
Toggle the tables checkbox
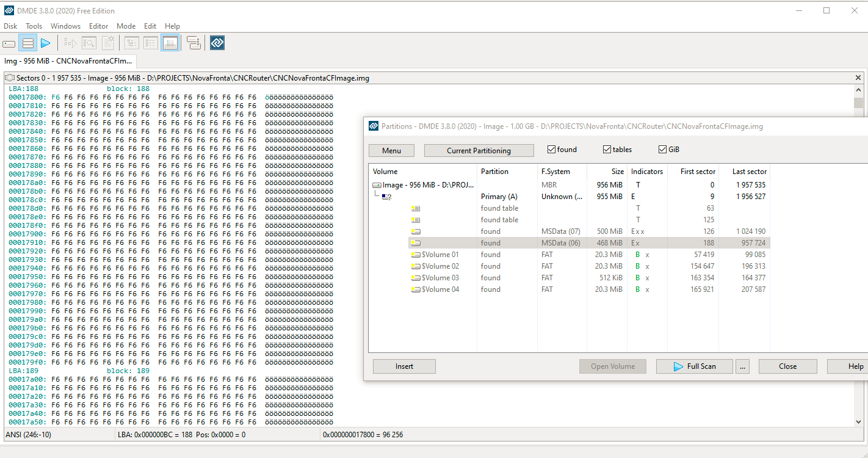point(607,150)
